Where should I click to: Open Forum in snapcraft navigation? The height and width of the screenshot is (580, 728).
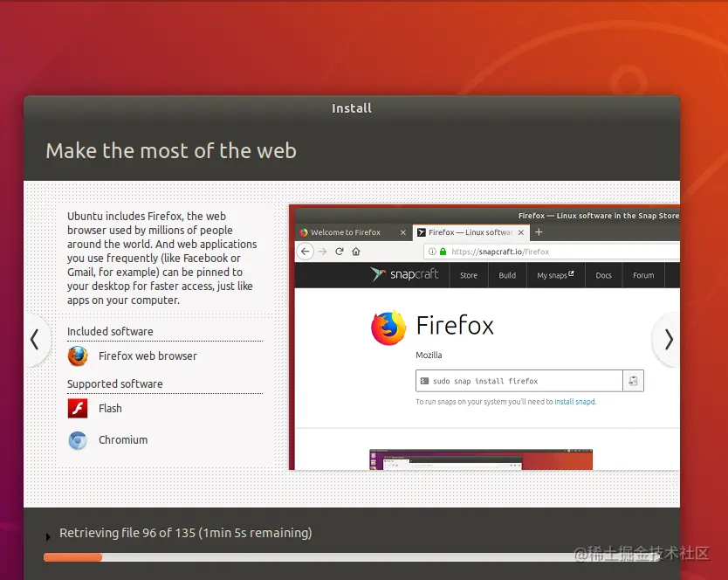643,275
